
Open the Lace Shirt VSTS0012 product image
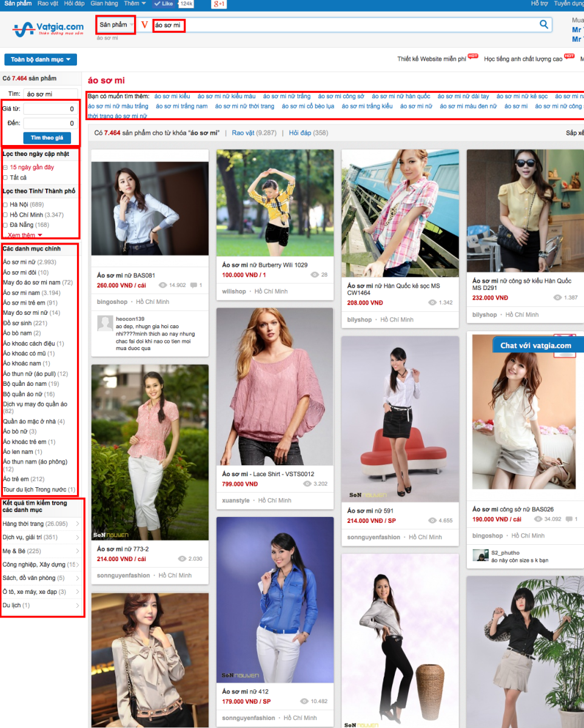click(x=275, y=385)
